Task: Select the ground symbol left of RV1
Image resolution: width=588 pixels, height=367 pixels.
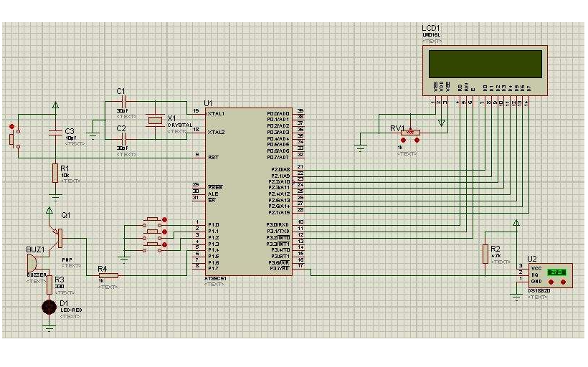Action: (361, 148)
